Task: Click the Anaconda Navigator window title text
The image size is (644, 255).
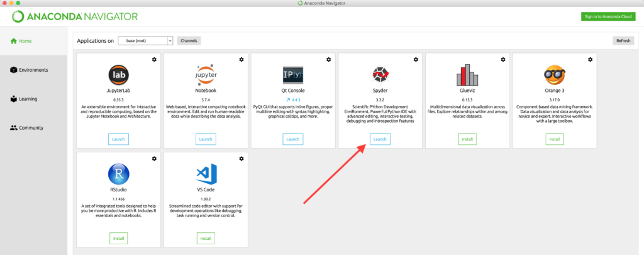Action: click(x=325, y=3)
